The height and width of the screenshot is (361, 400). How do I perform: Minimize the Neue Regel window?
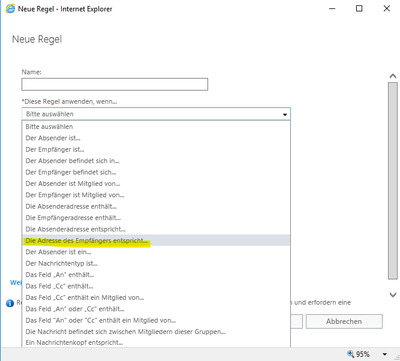(332, 8)
